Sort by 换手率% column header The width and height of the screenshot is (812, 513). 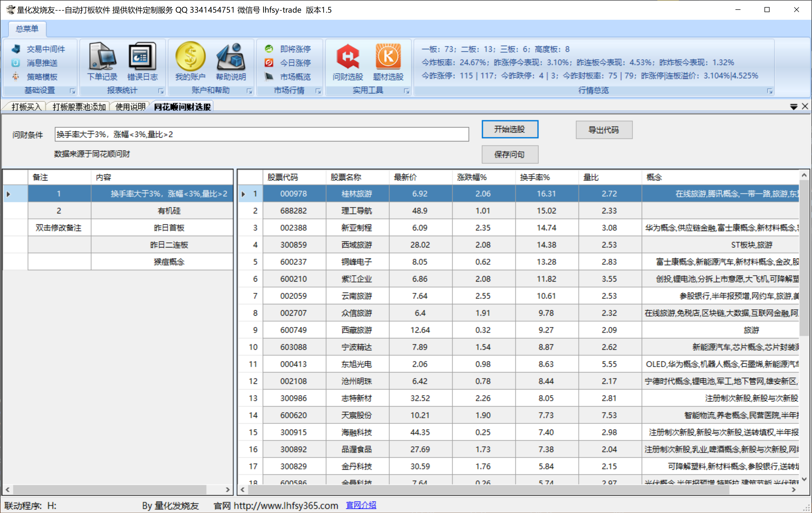pos(547,177)
